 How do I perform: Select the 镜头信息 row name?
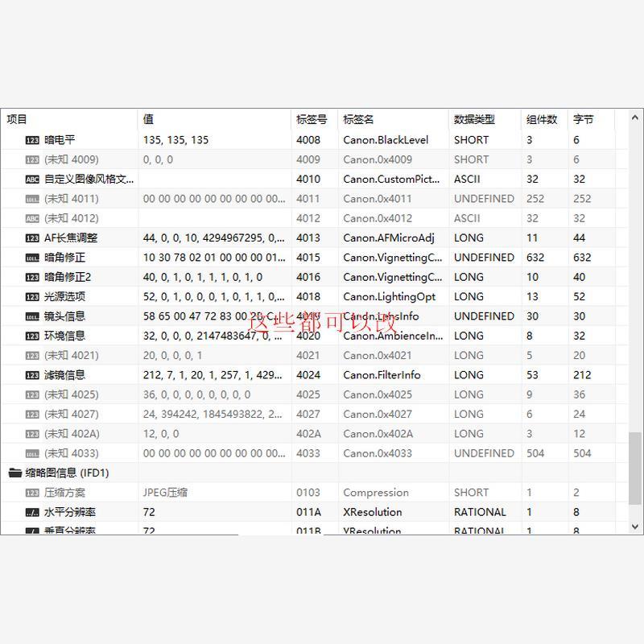click(x=64, y=316)
